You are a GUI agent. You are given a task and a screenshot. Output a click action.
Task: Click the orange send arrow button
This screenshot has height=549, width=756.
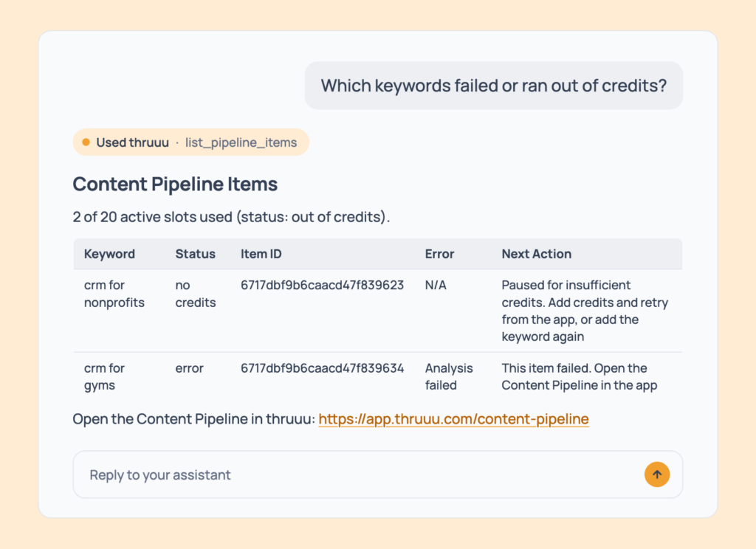pyautogui.click(x=656, y=474)
